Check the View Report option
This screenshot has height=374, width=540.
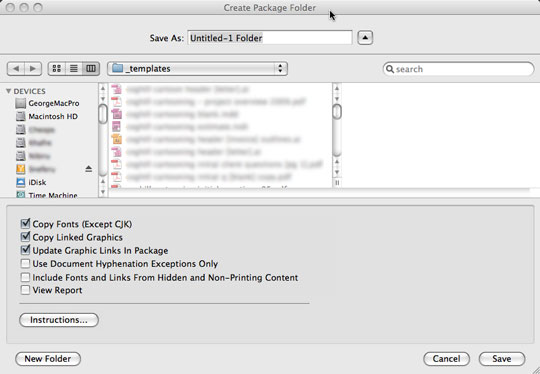click(x=25, y=290)
